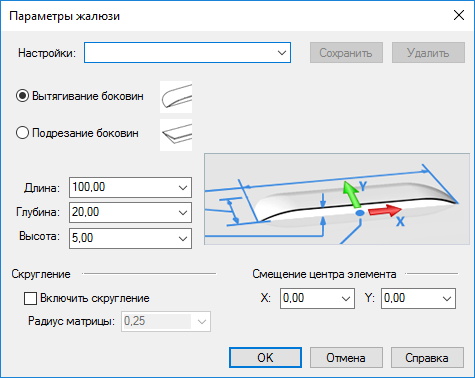The height and width of the screenshot is (378, 475).
Task: Click the Подрезание боковин preview icon
Action: (176, 135)
